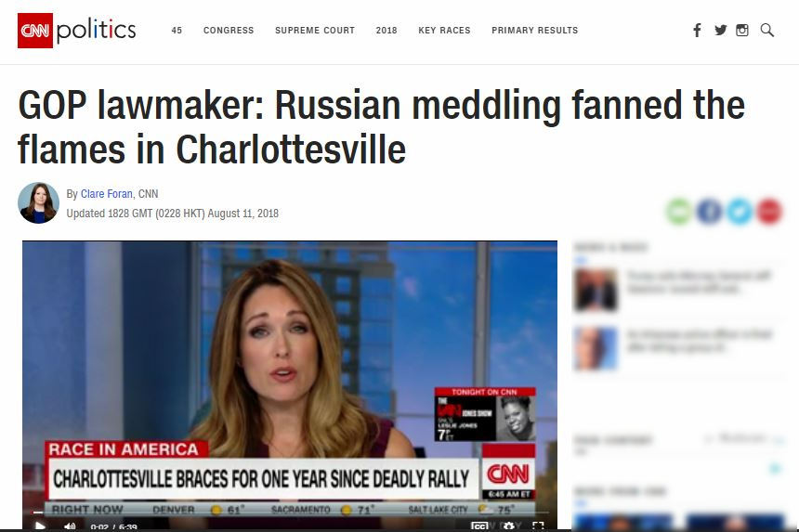Share article via green message circle
The image size is (799, 532).
point(679,212)
